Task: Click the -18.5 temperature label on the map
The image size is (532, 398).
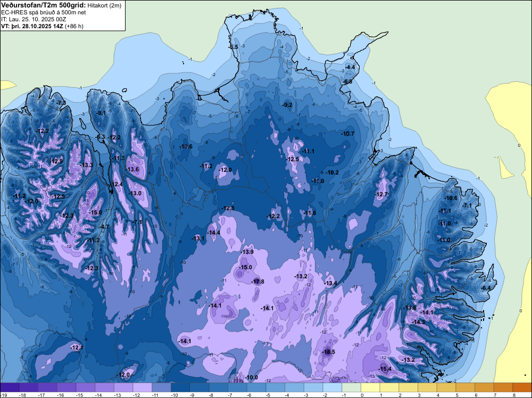Action: click(x=328, y=352)
